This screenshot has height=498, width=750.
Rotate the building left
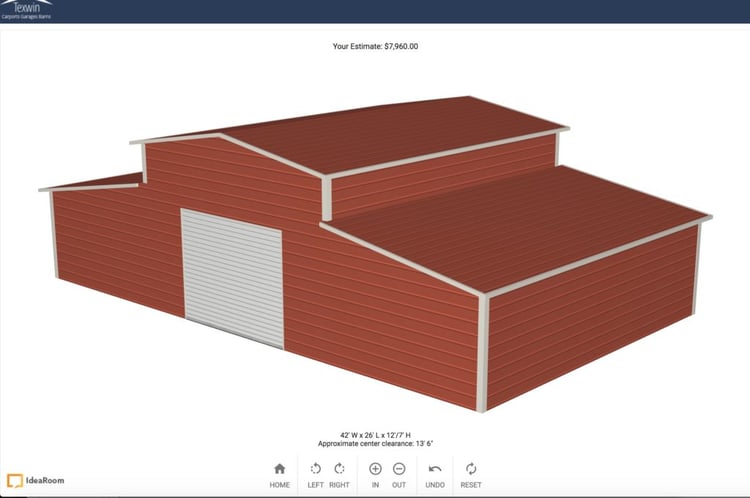pos(315,469)
